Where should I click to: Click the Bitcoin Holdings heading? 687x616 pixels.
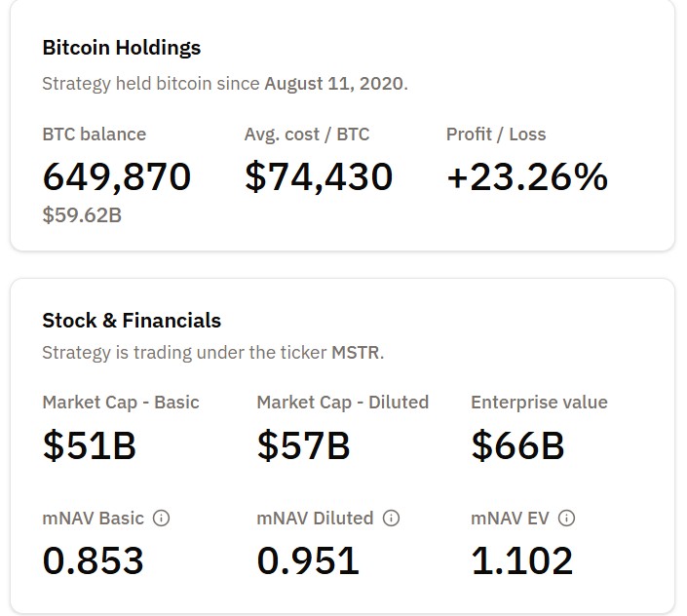[x=121, y=47]
